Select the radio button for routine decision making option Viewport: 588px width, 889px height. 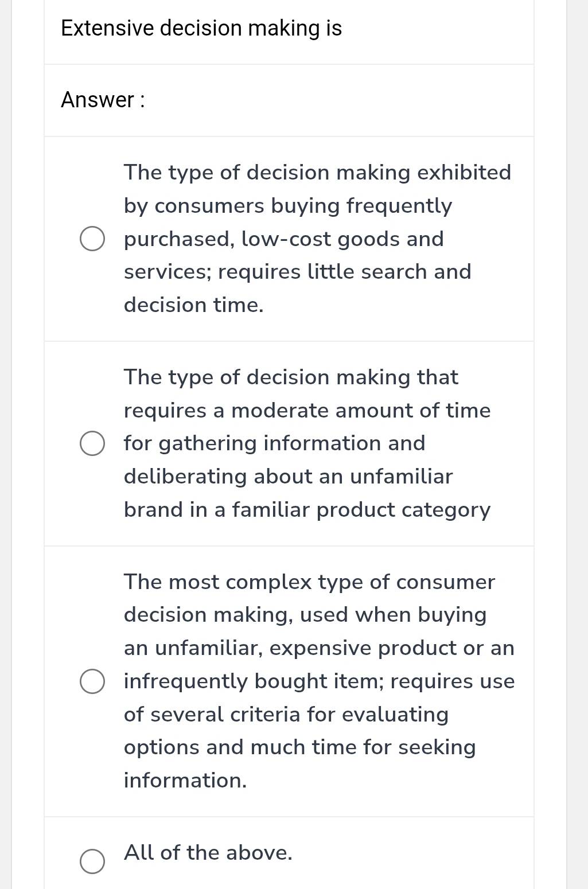tap(92, 238)
